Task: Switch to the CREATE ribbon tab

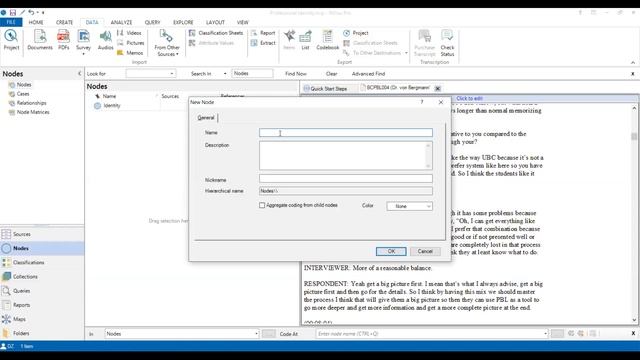Action: click(x=64, y=22)
